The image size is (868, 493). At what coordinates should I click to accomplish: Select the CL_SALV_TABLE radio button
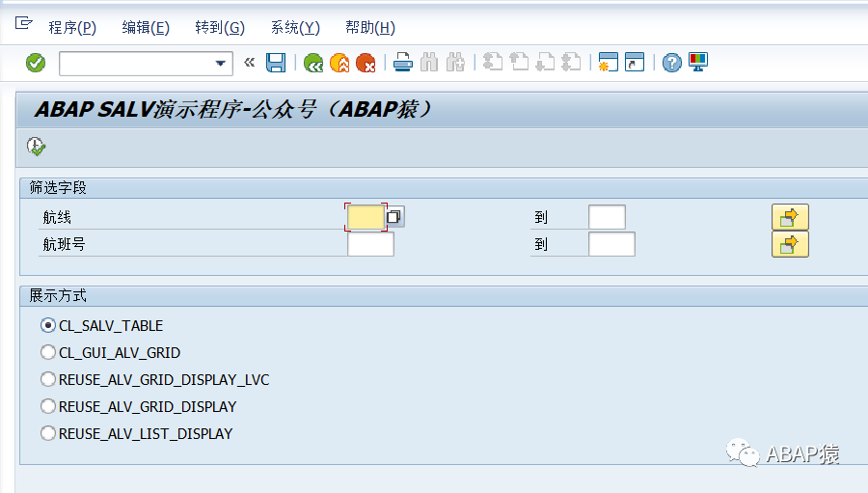click(x=48, y=325)
